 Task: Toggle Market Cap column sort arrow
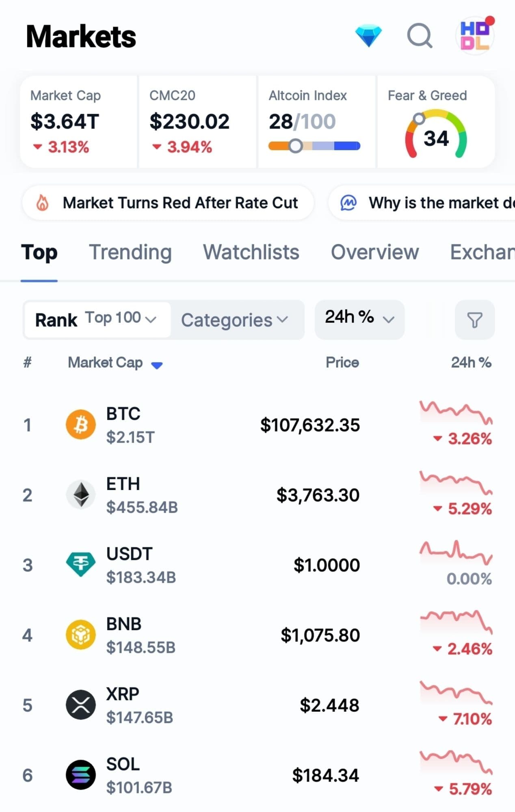pos(157,365)
